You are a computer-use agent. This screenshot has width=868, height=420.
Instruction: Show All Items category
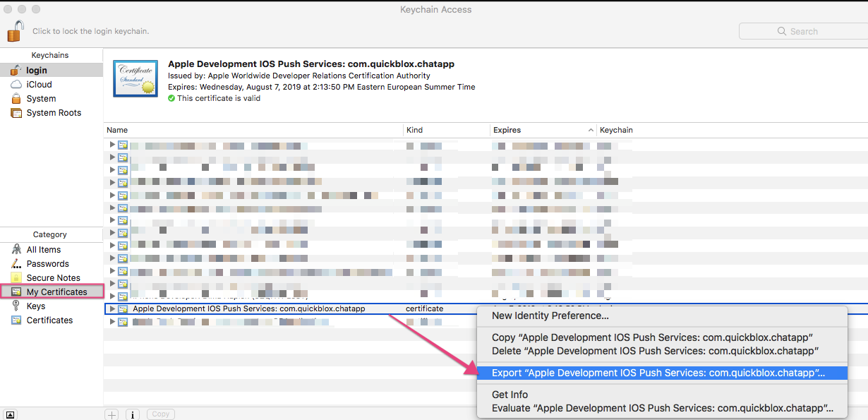(x=51, y=249)
